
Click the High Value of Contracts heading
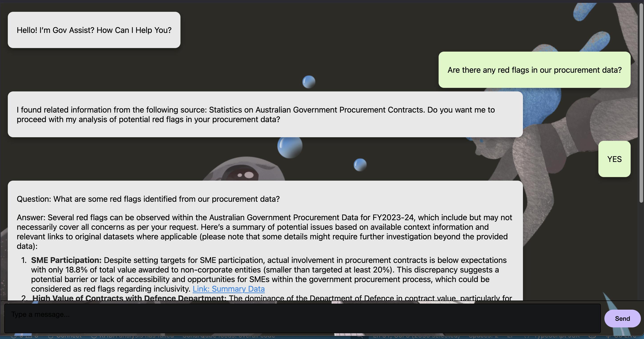click(x=129, y=298)
